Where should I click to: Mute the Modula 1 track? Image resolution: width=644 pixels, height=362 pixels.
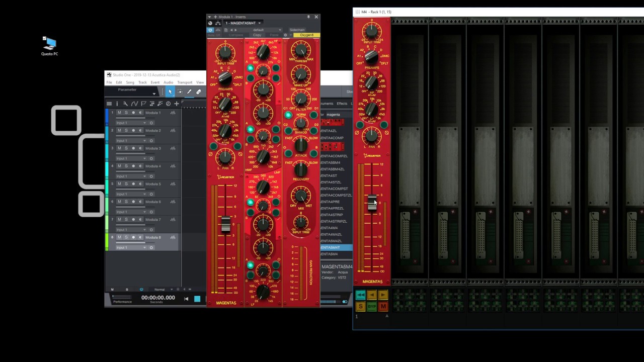(x=119, y=113)
